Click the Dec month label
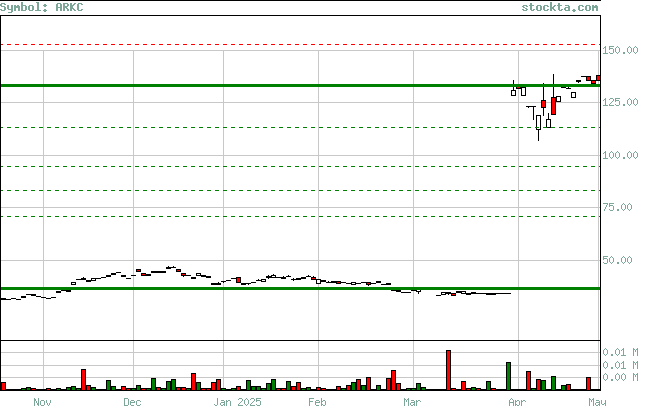The image size is (655, 406). click(x=132, y=401)
